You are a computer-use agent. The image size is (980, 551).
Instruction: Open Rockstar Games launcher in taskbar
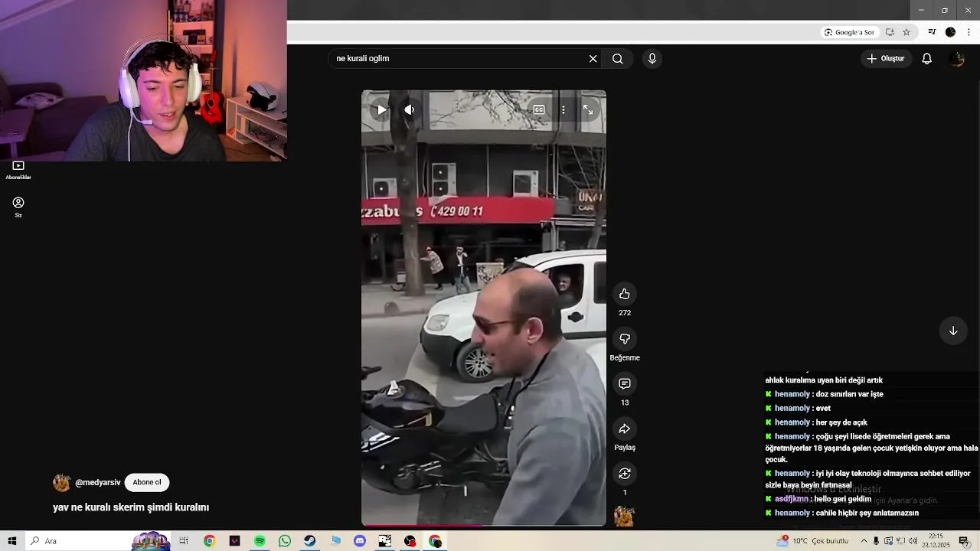click(385, 541)
